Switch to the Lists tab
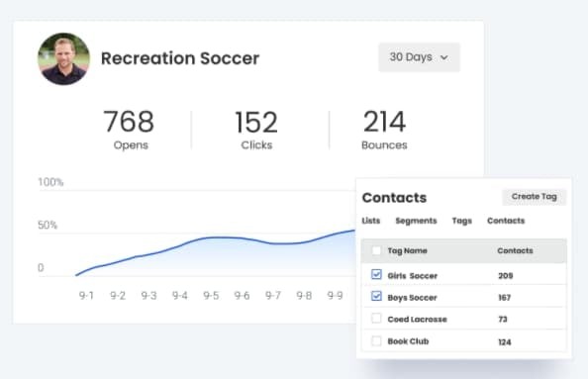 (x=371, y=221)
